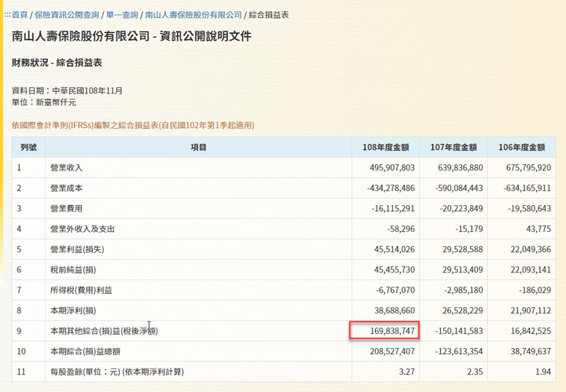The image size is (566, 392).
Task: Click the value 29,513,409
Action: point(463,269)
